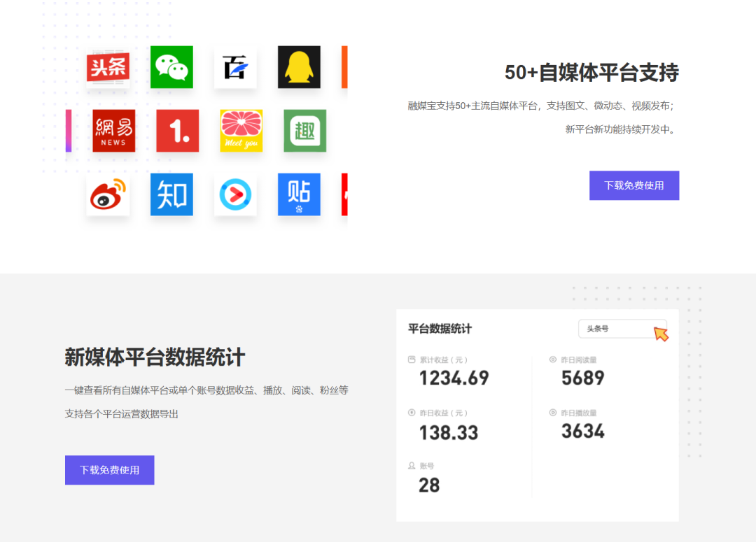Select the red "1." Yidian icon
This screenshot has height=542, width=756.
coord(177,131)
